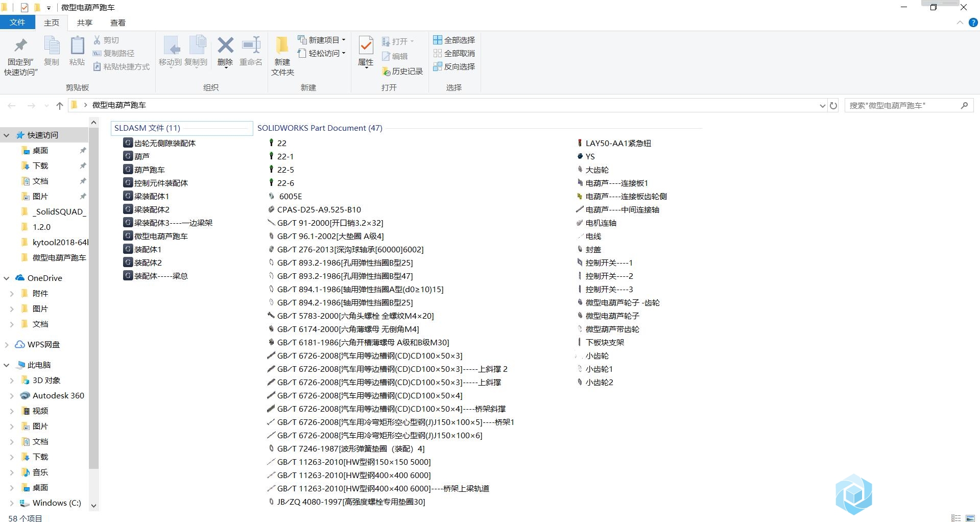This screenshot has width=980, height=522.
Task: Switch to the View (查看) tab
Action: click(x=118, y=22)
